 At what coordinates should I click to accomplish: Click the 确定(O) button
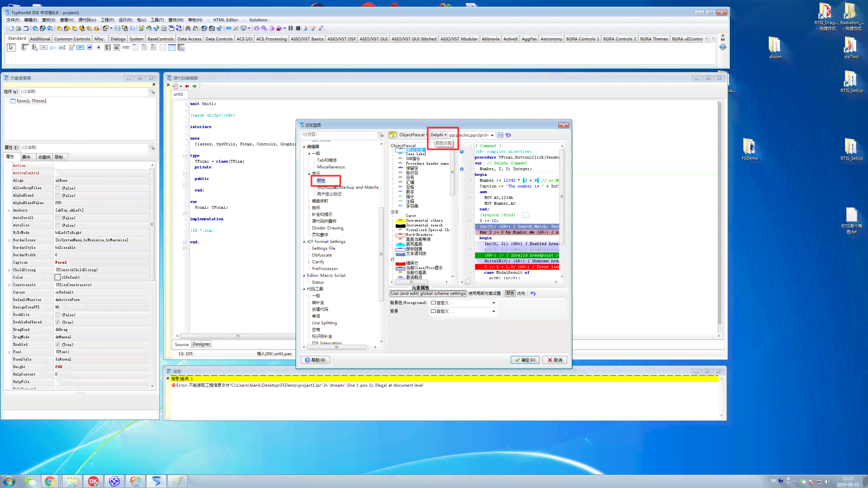[525, 360]
